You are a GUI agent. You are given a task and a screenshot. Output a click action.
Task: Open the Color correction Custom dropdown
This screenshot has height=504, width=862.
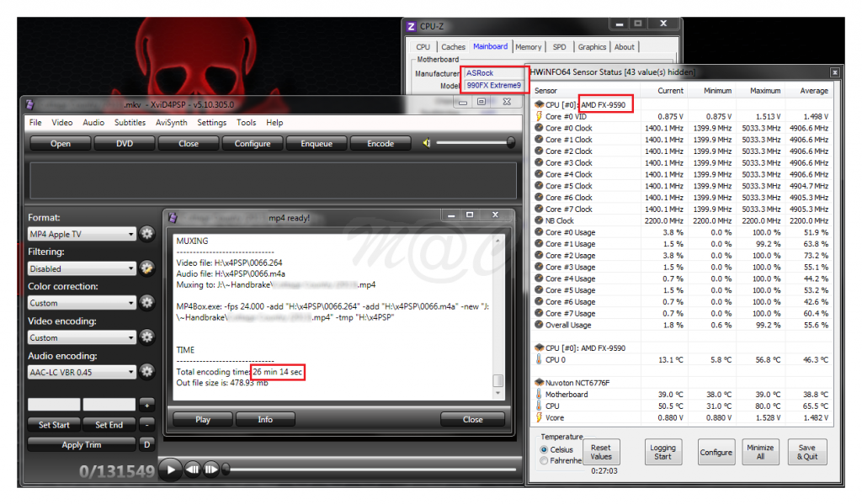pyautogui.click(x=82, y=303)
